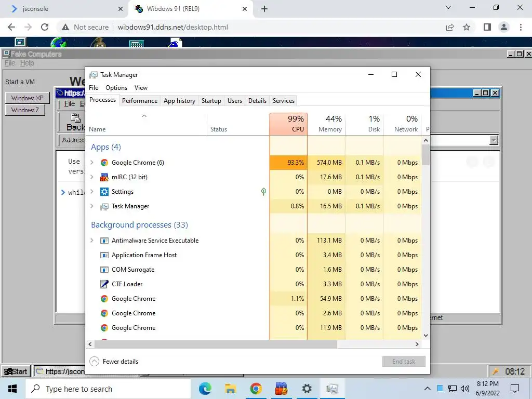Click the Wibdows 91 Start button
This screenshot has width=532, height=399.
tap(16, 371)
